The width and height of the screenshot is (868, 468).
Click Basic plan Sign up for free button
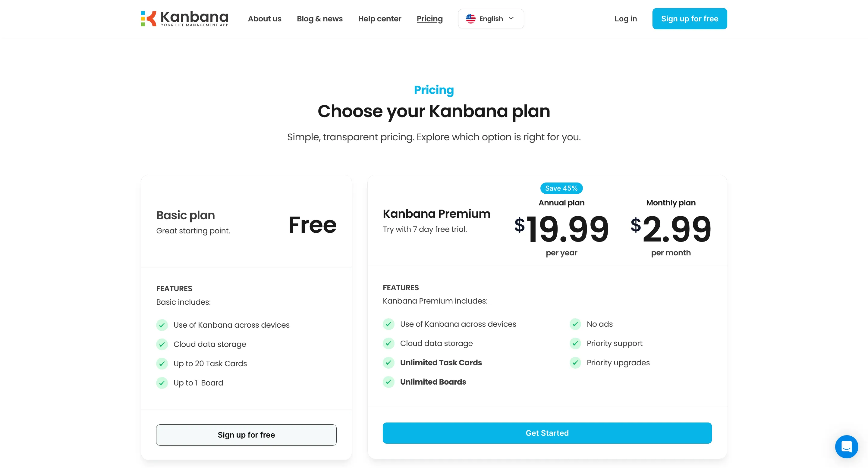(246, 435)
